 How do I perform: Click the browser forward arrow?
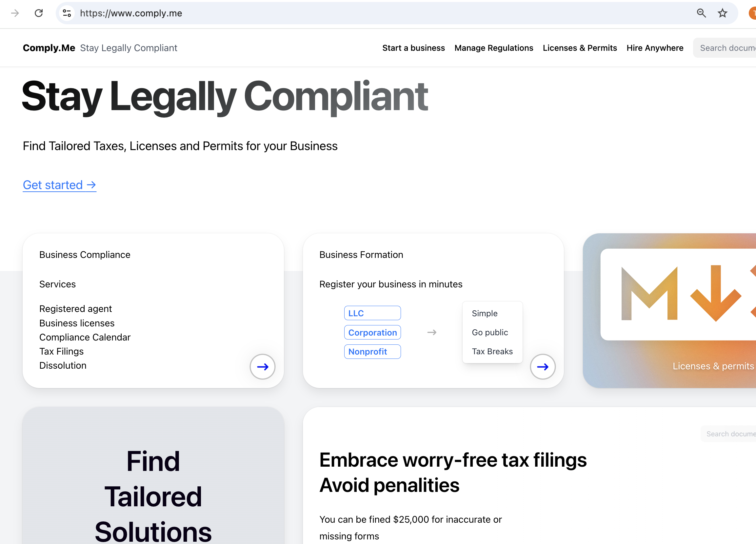click(x=15, y=13)
